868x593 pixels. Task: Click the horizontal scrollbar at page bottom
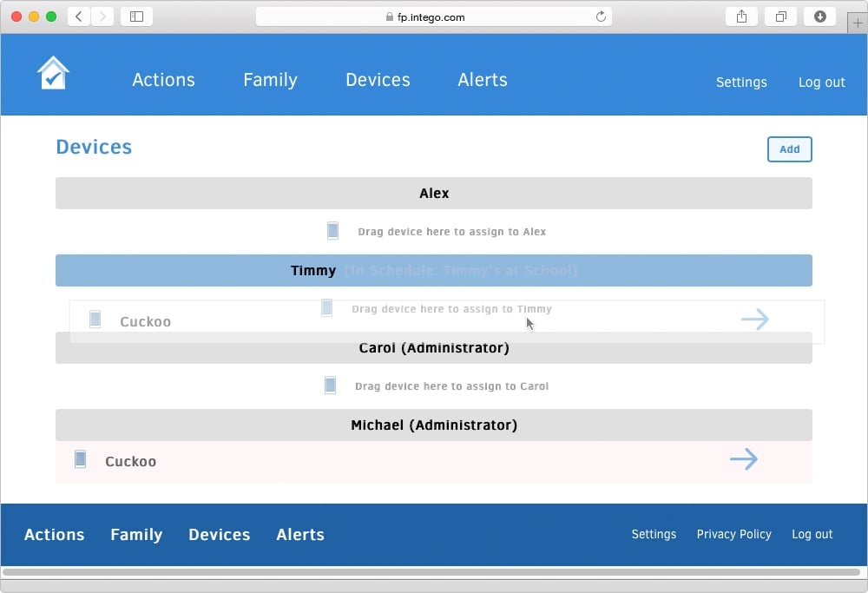(x=431, y=572)
